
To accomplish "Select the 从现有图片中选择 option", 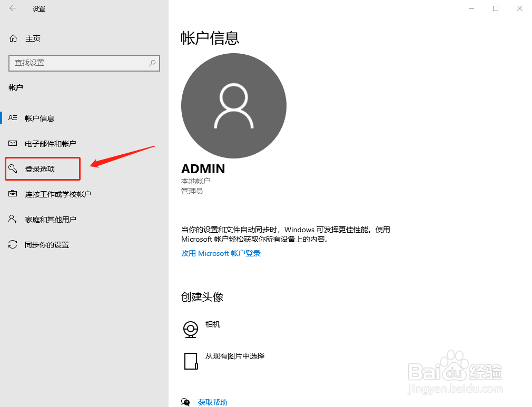I will tap(235, 355).
